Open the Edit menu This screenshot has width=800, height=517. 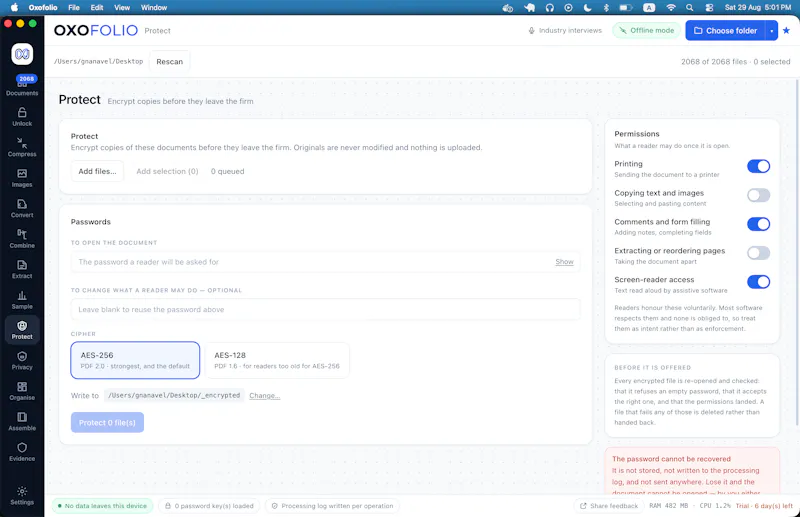97,8
